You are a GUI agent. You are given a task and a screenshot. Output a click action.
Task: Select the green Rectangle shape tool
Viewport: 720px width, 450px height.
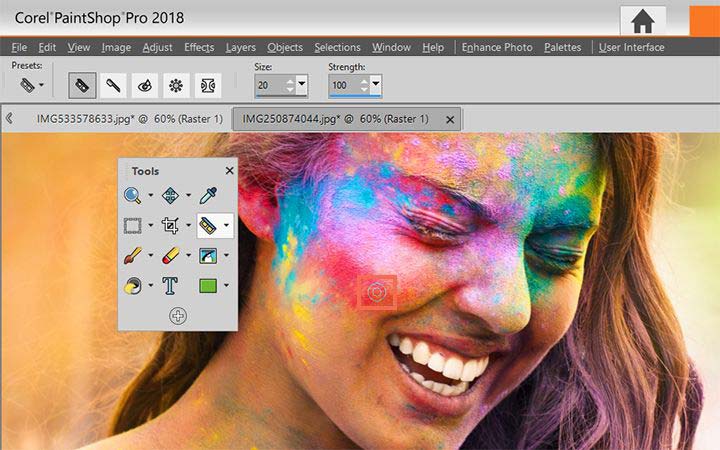click(208, 286)
